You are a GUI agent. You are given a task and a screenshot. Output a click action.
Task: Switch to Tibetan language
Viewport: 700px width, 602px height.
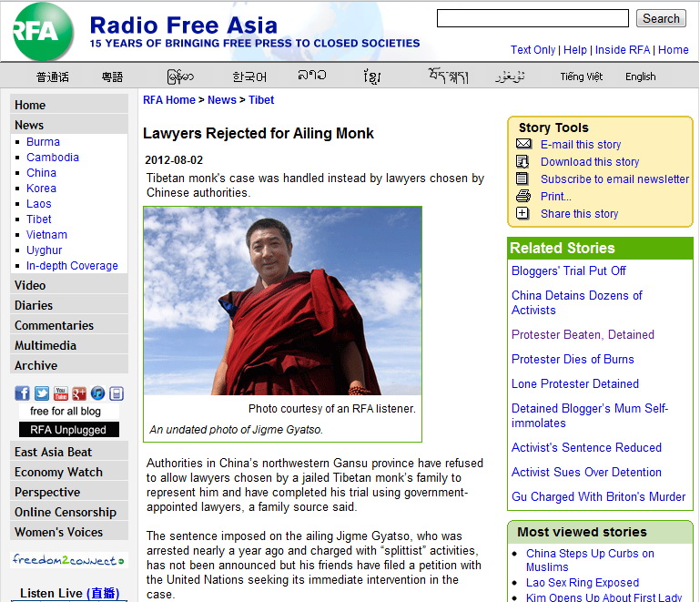448,76
